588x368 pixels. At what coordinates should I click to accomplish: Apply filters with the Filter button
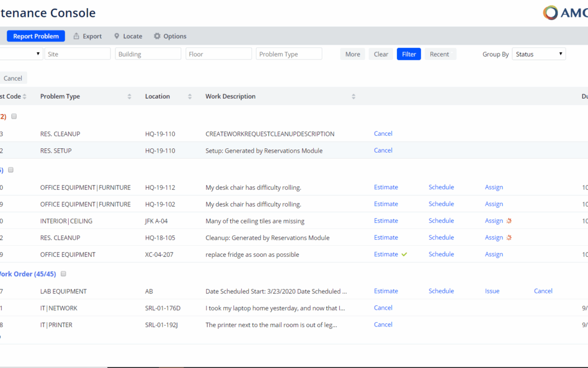[x=409, y=54]
